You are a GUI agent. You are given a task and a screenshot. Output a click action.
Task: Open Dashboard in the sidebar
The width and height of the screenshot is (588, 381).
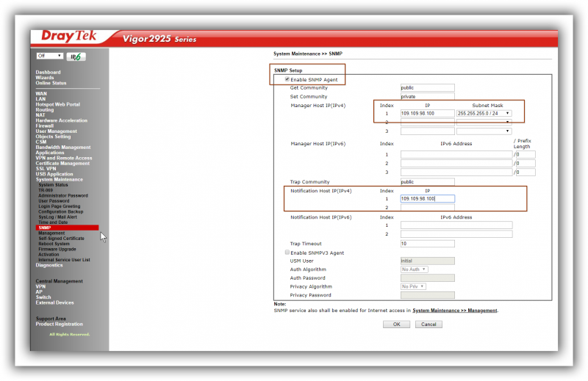(x=48, y=72)
